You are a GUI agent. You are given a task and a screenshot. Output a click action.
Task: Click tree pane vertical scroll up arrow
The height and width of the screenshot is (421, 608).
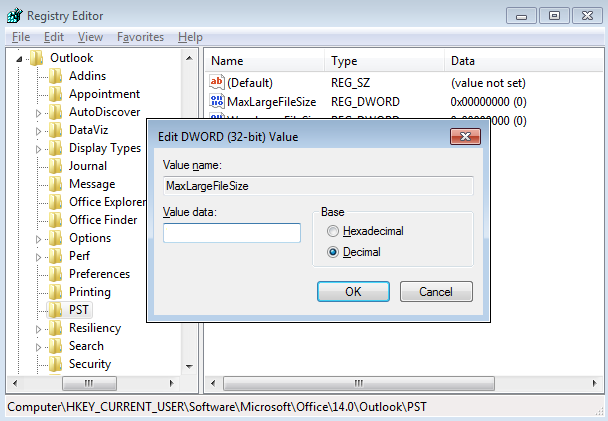pos(189,59)
